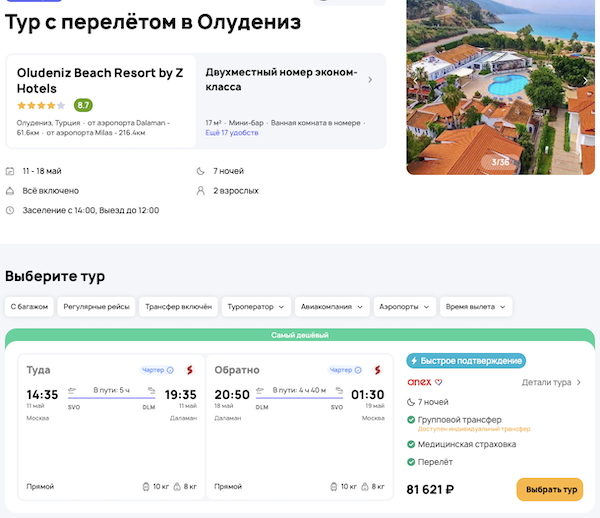Click the hotel photo thumbnail
Screen dimensions: 600x518
click(501, 87)
